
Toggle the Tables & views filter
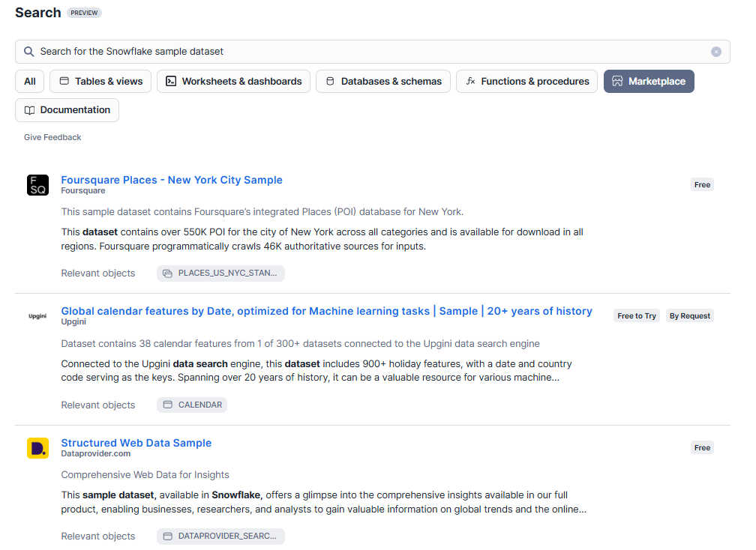point(100,81)
